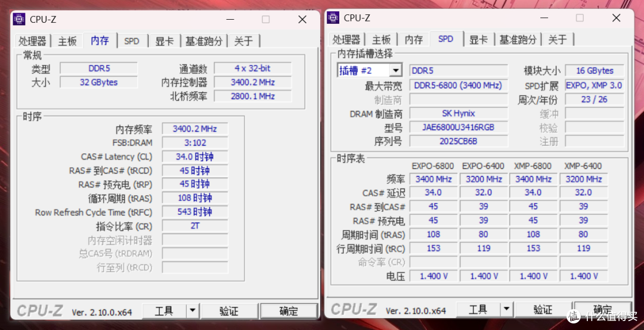
Task: Open 工具 dropdown arrow in left window
Action: click(x=193, y=311)
